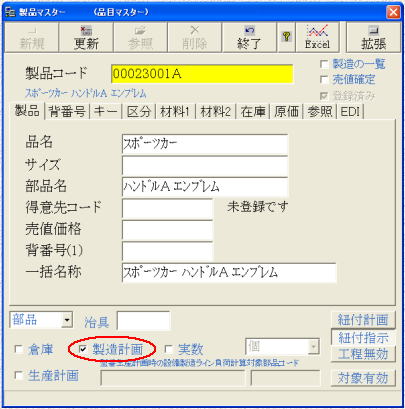The height and width of the screenshot is (409, 405).
Task: Open the 在庫 tab
Action: 253,111
